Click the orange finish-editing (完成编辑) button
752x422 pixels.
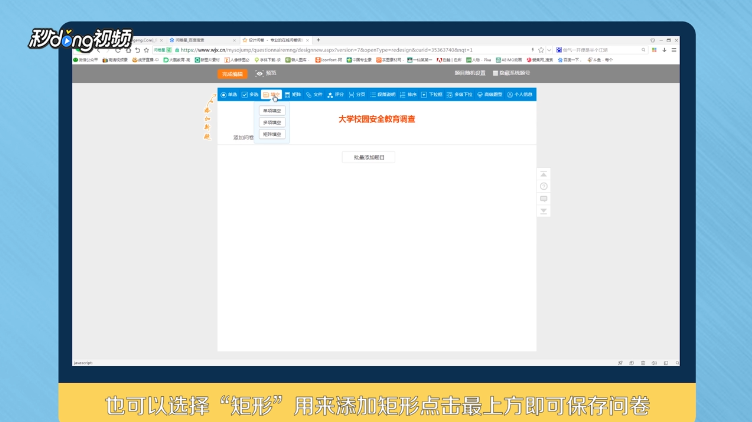(232, 74)
